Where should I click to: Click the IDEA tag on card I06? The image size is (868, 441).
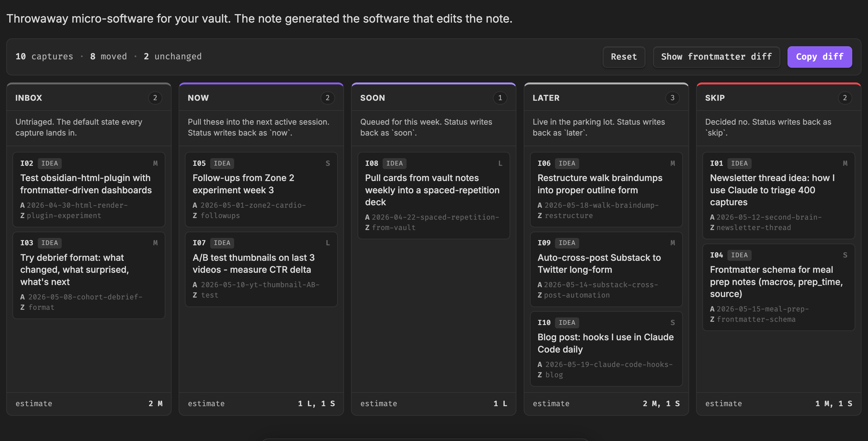[x=567, y=163]
